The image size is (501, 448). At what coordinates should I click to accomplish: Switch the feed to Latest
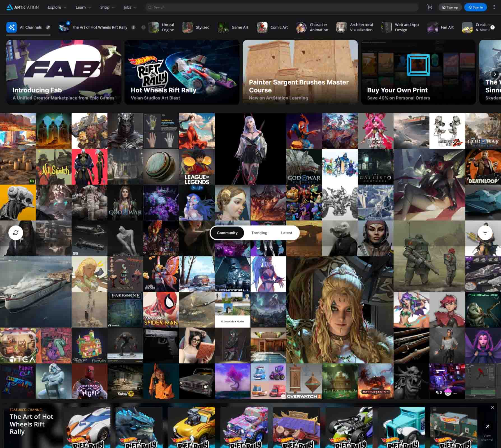point(286,233)
